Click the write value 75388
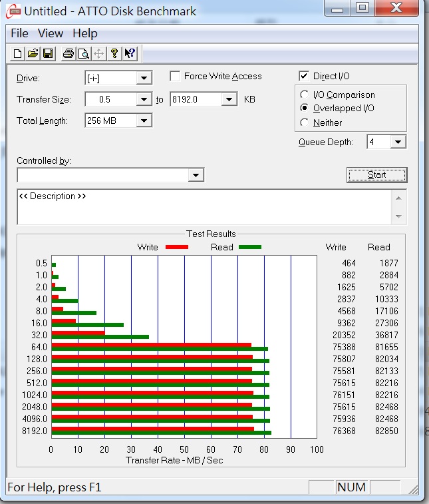Viewport: 429px width, 504px height. (344, 347)
